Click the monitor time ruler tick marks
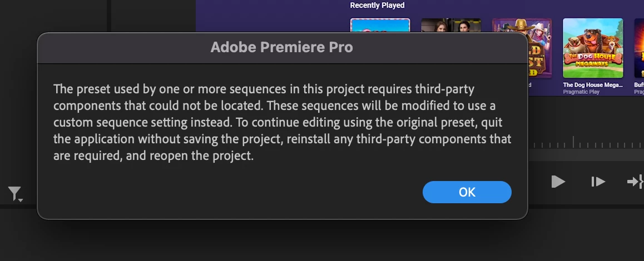Viewport: 644px width, 261px height. pos(584,144)
